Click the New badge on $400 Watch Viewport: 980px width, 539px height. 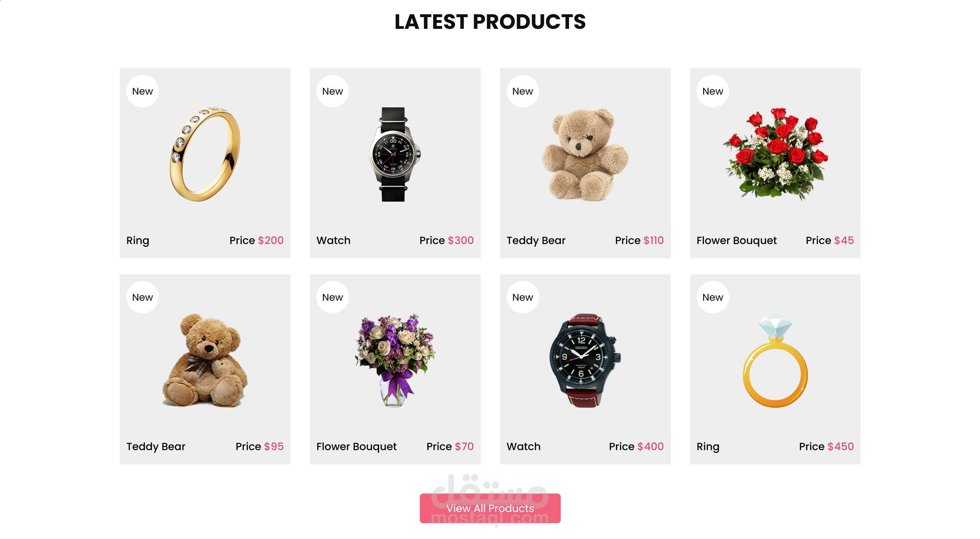click(523, 298)
